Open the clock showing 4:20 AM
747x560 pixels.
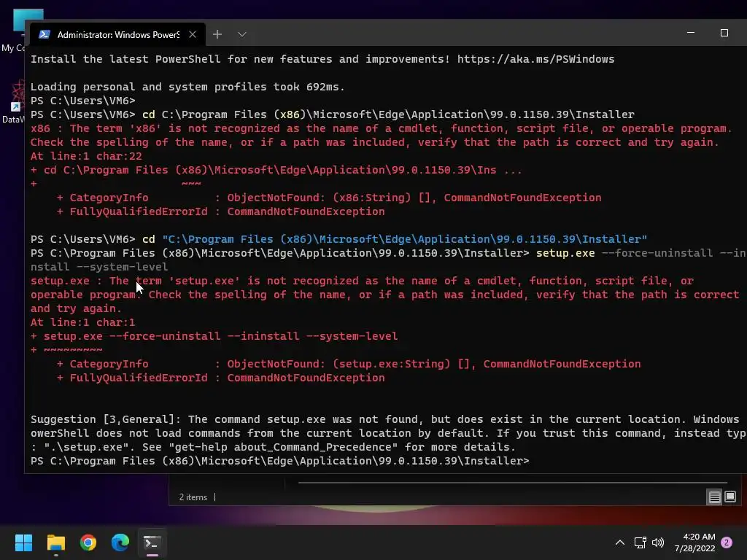pyautogui.click(x=694, y=542)
